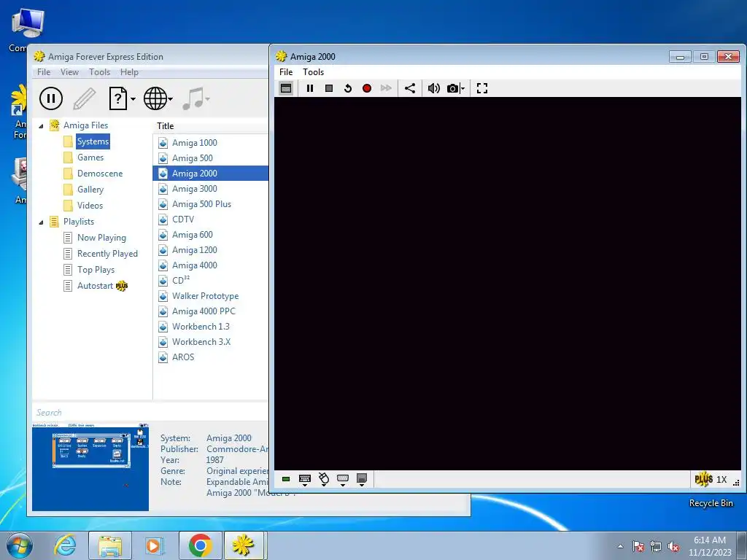This screenshot has height=560, width=747.
Task: Open the share icon in Amiga 2000
Action: [x=410, y=88]
